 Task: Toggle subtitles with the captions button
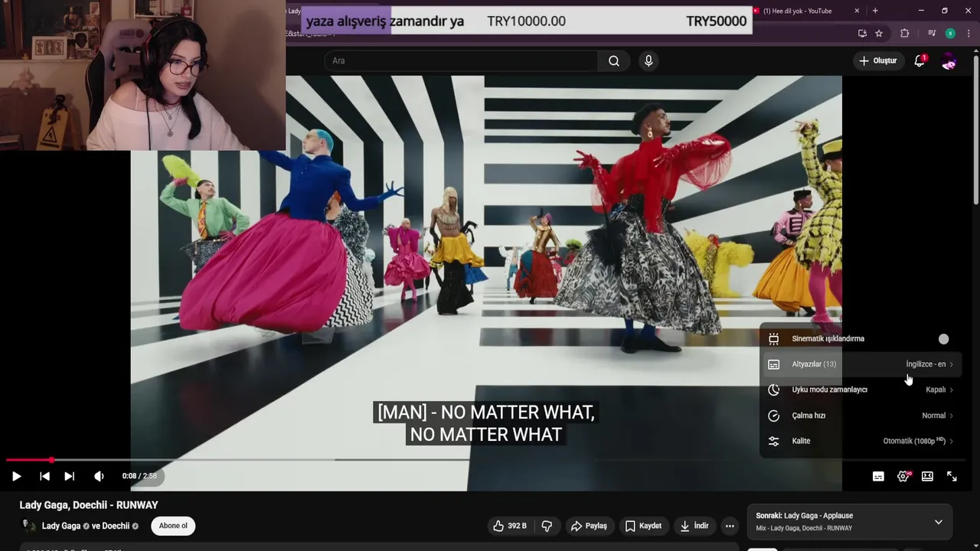[878, 476]
